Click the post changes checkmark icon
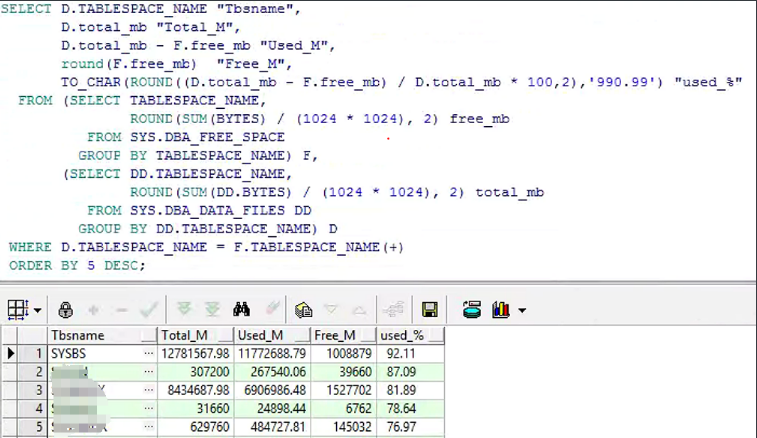Screen dimensions: 757x438 (149, 310)
